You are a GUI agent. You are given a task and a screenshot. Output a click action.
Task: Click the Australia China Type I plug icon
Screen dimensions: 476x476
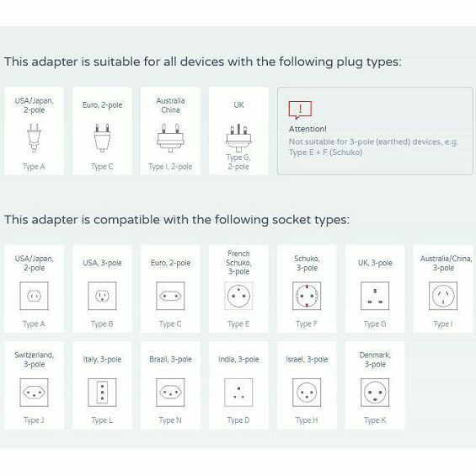(170, 138)
